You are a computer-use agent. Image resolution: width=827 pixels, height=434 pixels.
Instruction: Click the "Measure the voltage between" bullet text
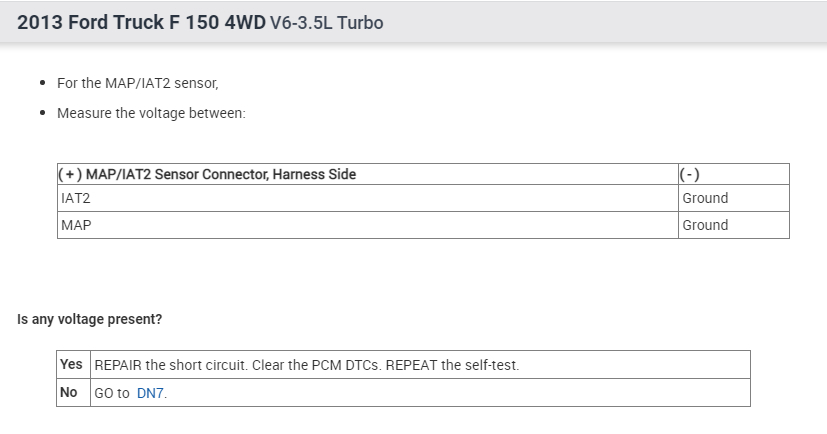(151, 113)
